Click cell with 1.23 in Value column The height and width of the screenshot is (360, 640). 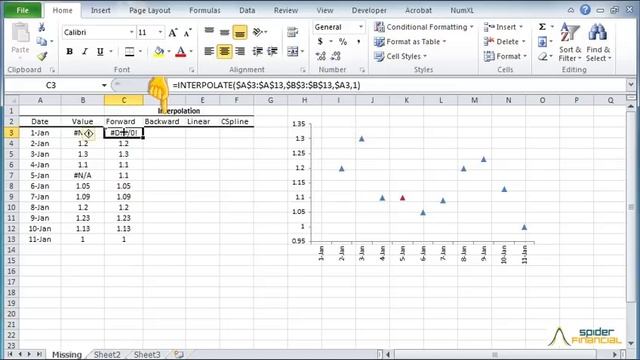[82, 218]
